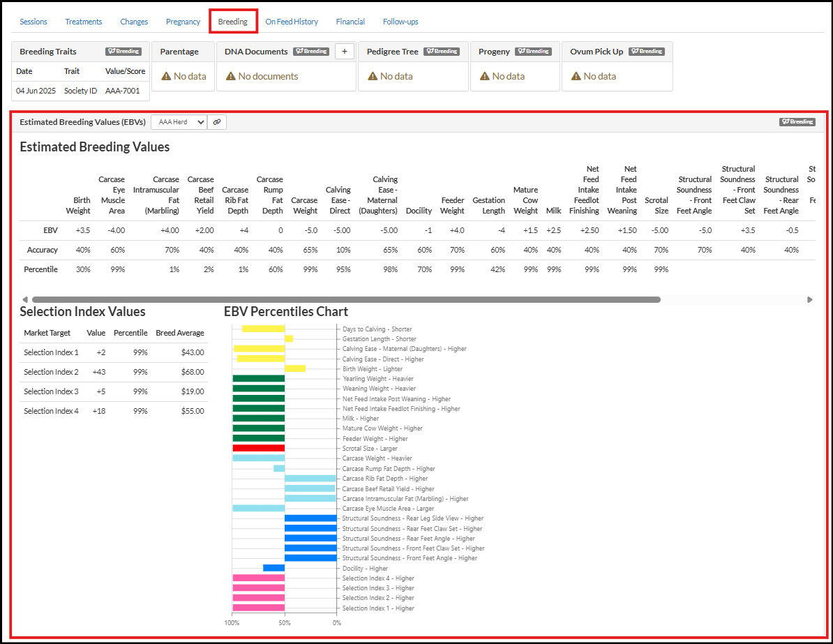The height and width of the screenshot is (644, 833).
Task: Click the plus button in DNA Documents
Action: click(x=345, y=52)
